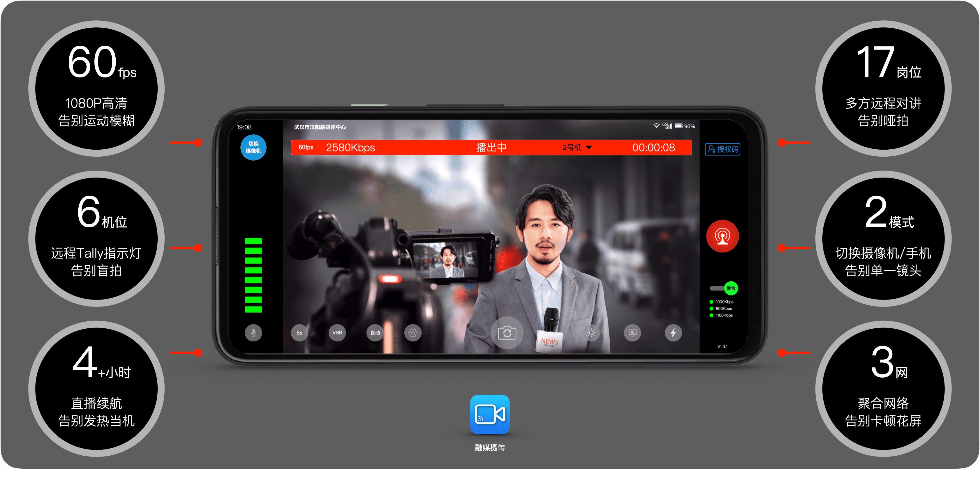Open the 融媒摄传 app icon
Image resolution: width=980 pixels, height=478 pixels.
(x=490, y=415)
